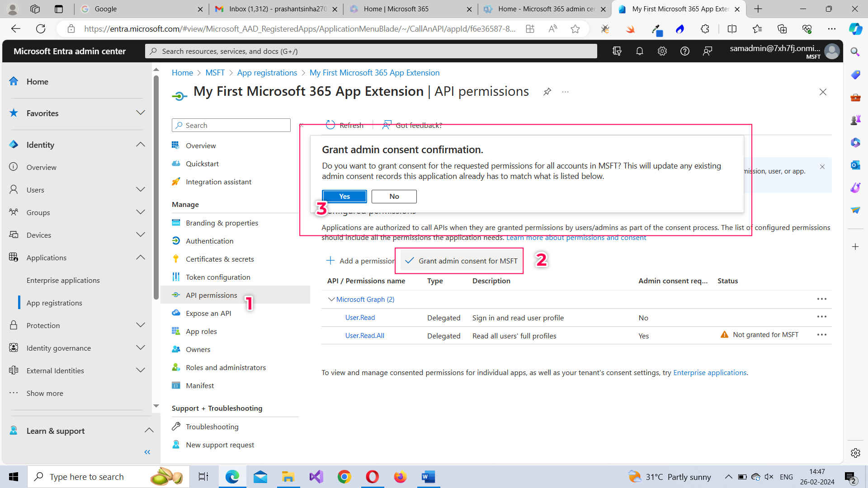Screen dimensions: 868x488
Task: Collapse the Entra left navigation pane
Action: tap(147, 452)
